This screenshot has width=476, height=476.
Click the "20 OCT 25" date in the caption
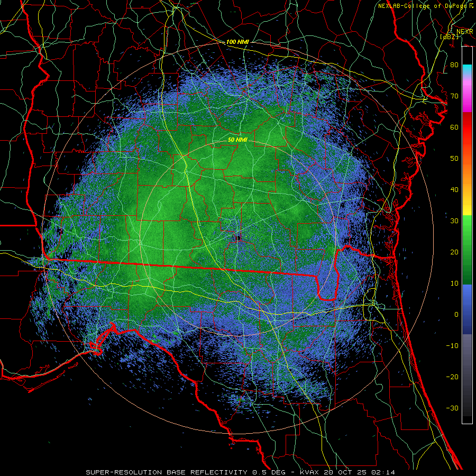point(346,472)
